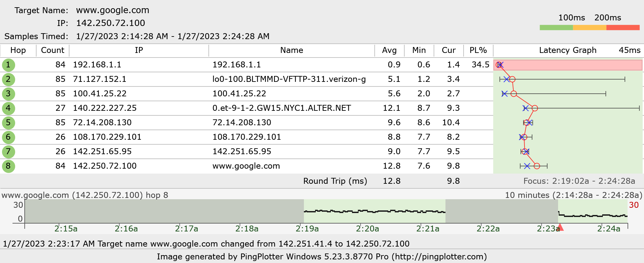Click the 2:17a tick on the timeline
This screenshot has width=644, height=263.
(x=186, y=229)
